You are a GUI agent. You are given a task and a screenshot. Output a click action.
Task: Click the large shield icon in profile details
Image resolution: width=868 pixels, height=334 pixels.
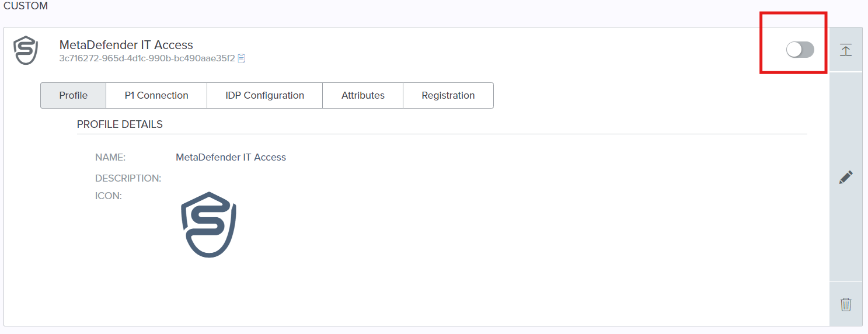click(208, 225)
